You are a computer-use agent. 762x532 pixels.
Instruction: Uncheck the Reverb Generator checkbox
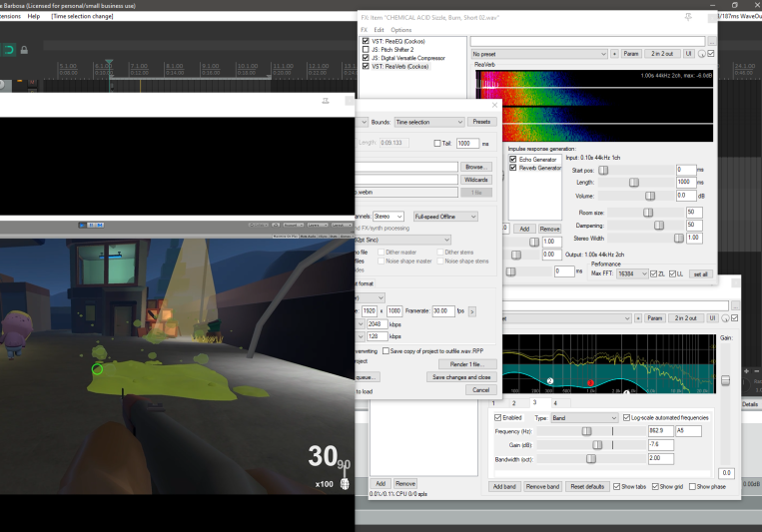[512, 168]
